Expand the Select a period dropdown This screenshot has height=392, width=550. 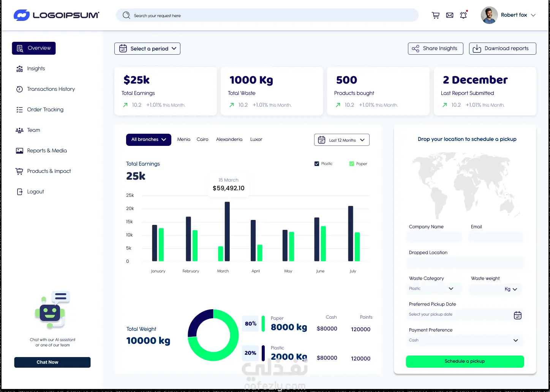tap(147, 49)
